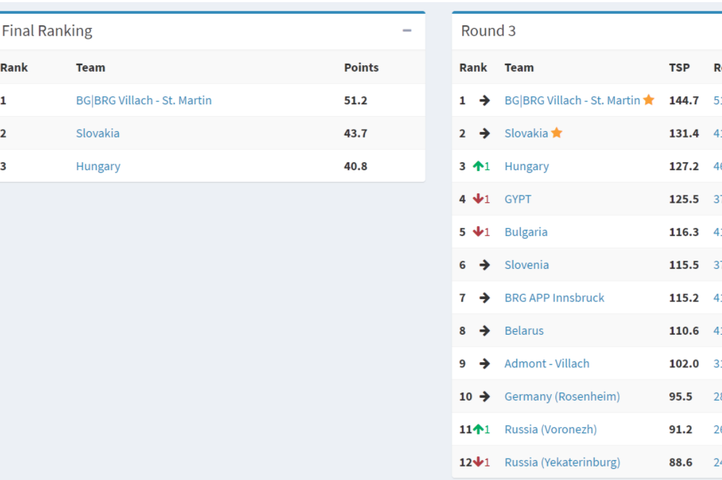
Task: Open Hungary link in Final Ranking
Action: click(98, 166)
